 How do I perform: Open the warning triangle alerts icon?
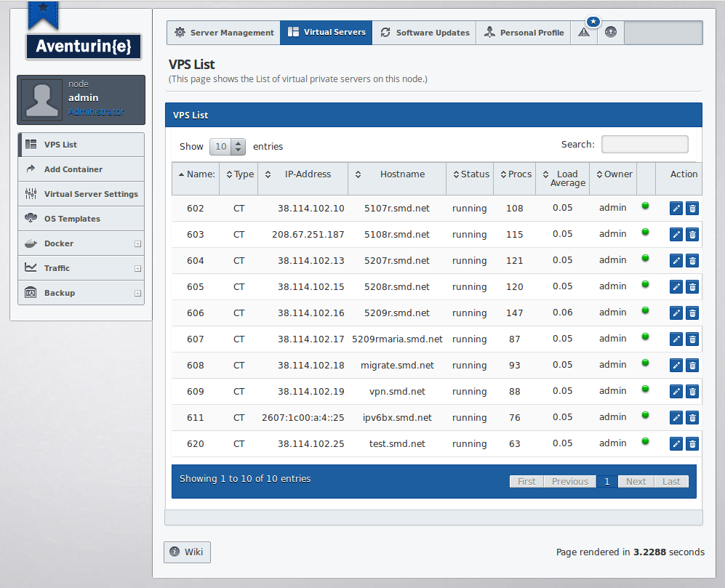point(584,33)
